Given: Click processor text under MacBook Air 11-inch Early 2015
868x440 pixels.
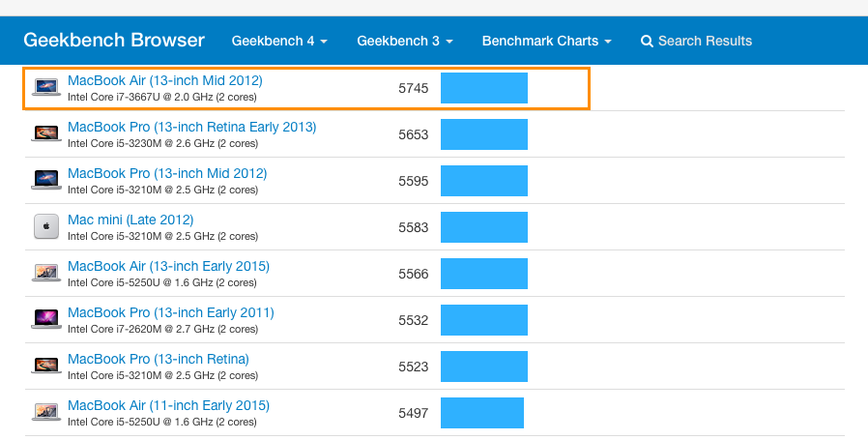Looking at the screenshot, I should point(162,422).
